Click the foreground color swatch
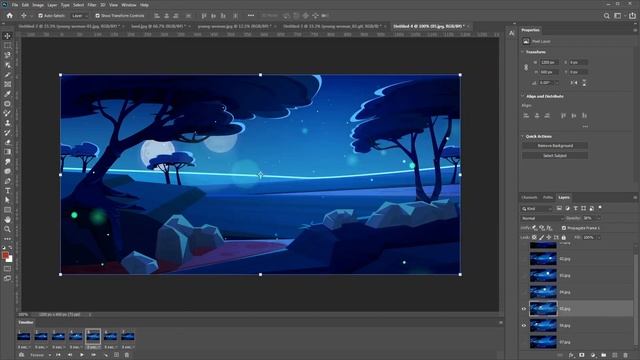Screen dimensions: 640x360 [5, 256]
